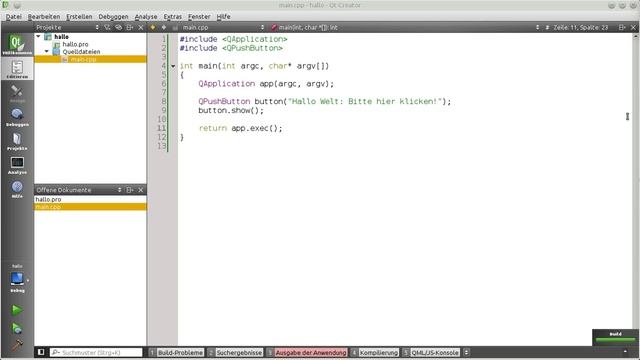Open the Design mode in the sidebar
Screen dimensions: 640x360
click(17, 93)
